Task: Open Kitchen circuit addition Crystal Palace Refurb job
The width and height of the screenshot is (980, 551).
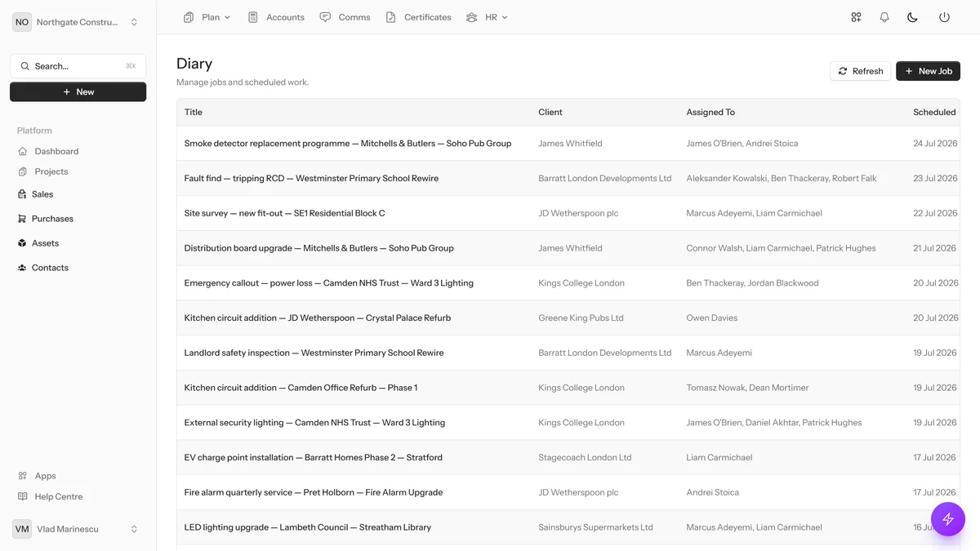Action: pyautogui.click(x=318, y=318)
